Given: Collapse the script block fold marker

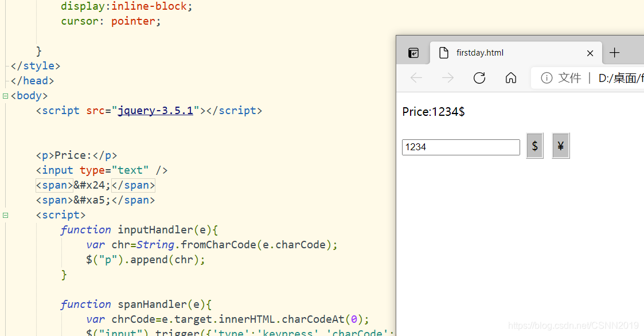Looking at the screenshot, I should click(x=5, y=215).
